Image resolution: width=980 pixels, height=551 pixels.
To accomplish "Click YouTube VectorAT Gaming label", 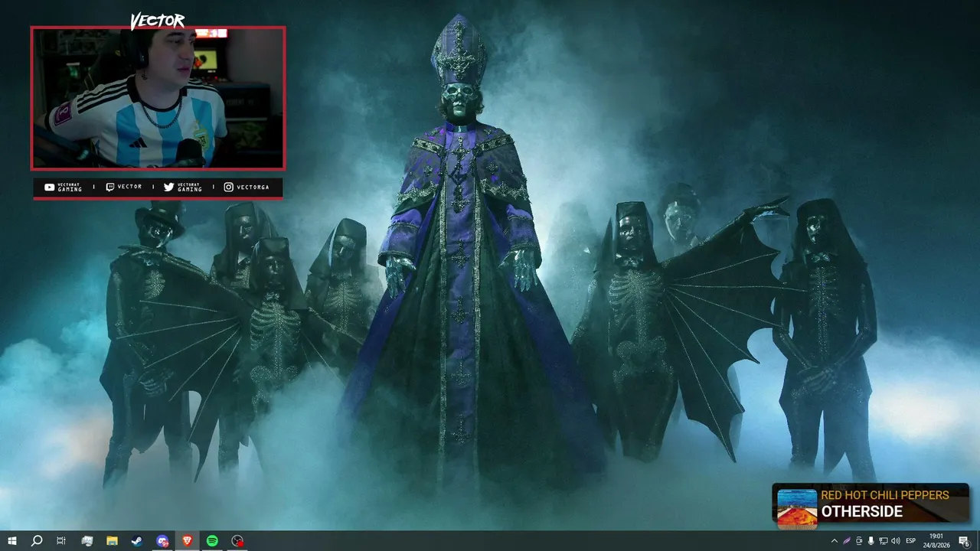I will click(x=64, y=187).
